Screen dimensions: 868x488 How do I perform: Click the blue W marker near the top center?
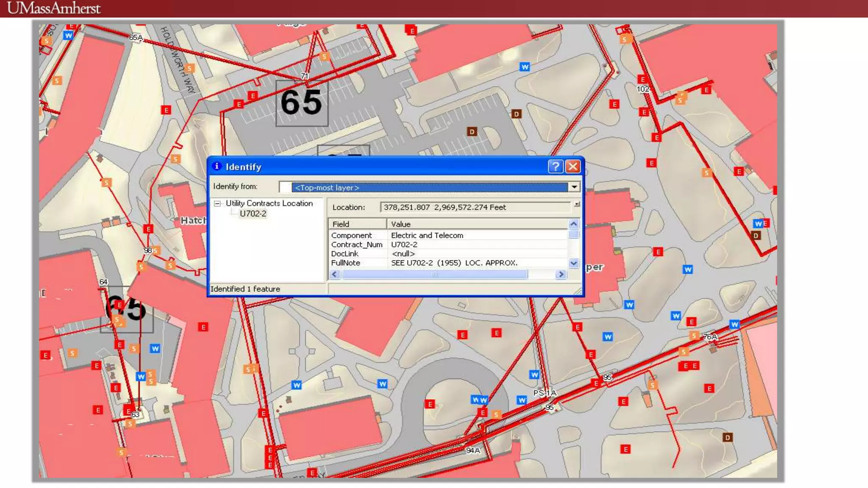pos(525,67)
